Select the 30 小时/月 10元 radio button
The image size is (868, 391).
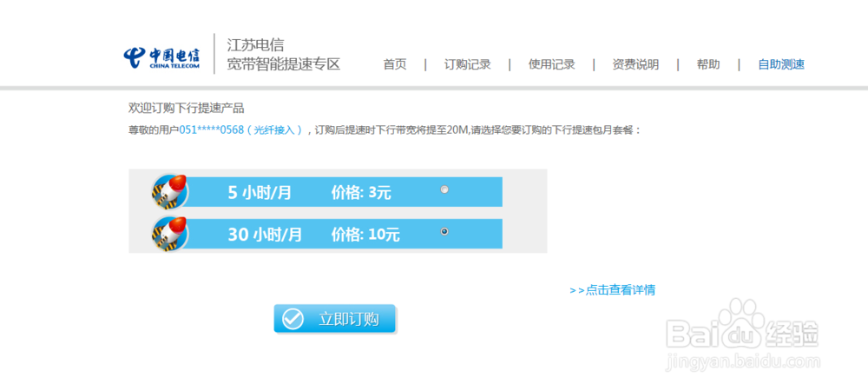click(444, 231)
